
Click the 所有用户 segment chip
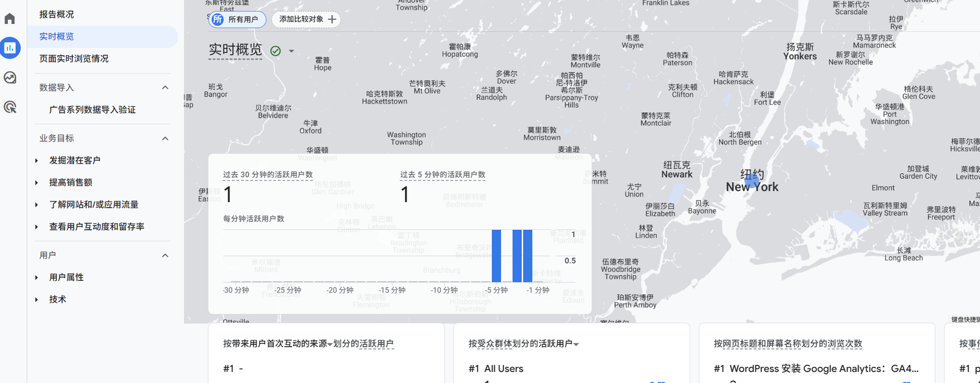pos(237,20)
